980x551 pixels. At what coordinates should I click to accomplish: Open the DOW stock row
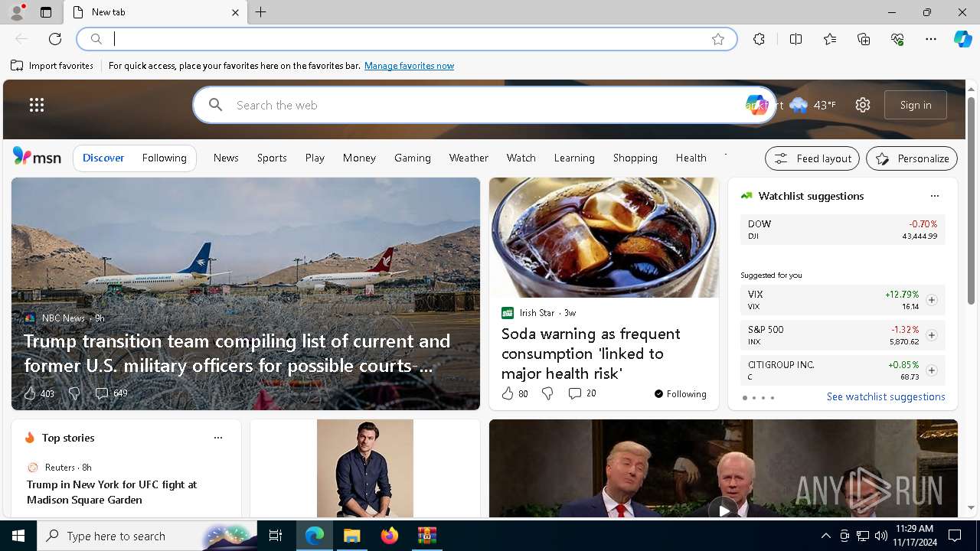tap(842, 230)
